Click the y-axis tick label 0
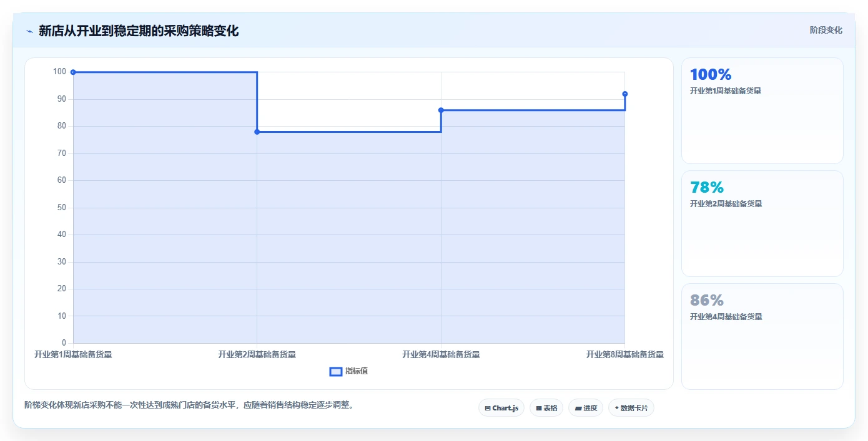This screenshot has width=868, height=441. click(x=64, y=343)
